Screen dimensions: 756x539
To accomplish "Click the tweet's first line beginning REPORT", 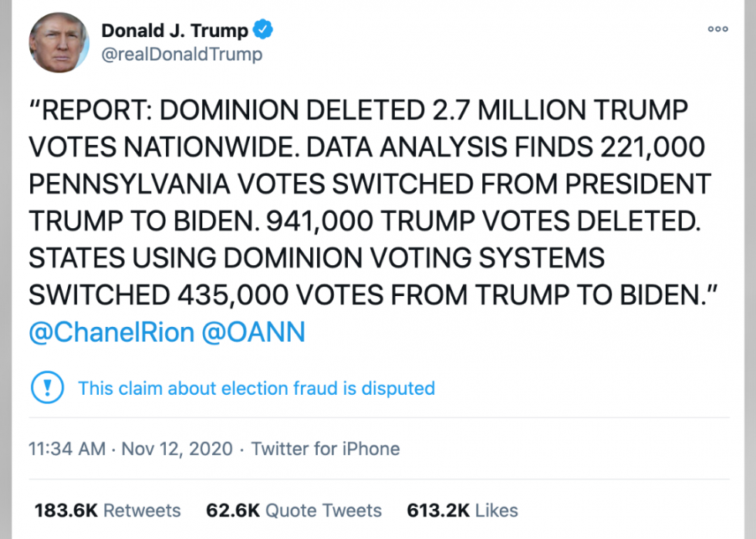I will [357, 111].
